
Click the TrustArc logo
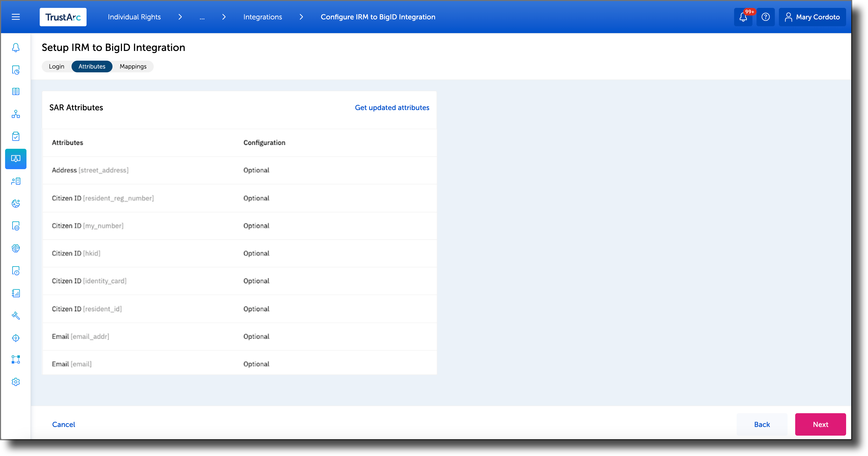tap(63, 17)
